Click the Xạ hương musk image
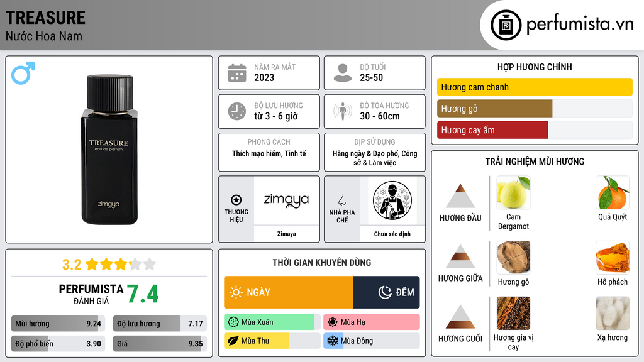Image resolution: width=644 pixels, height=362 pixels. (613, 313)
